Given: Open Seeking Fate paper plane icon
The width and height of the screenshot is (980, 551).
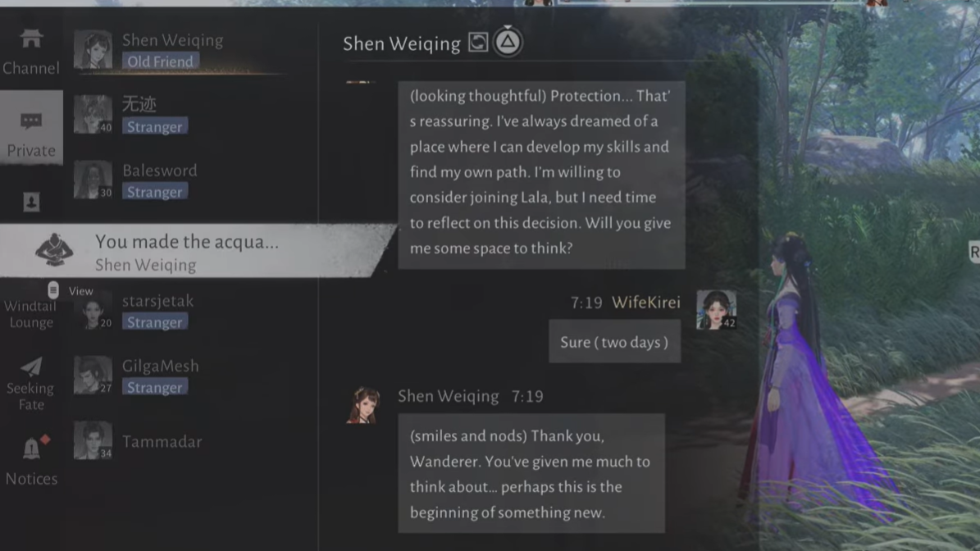Looking at the screenshot, I should point(31,366).
